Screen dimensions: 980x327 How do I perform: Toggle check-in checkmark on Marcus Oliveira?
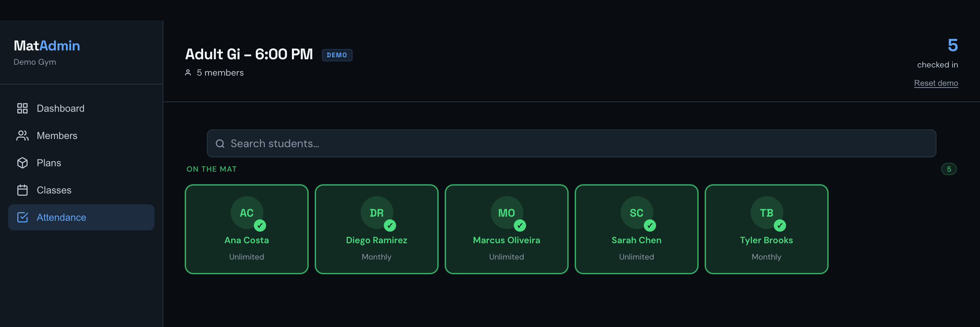(x=520, y=226)
